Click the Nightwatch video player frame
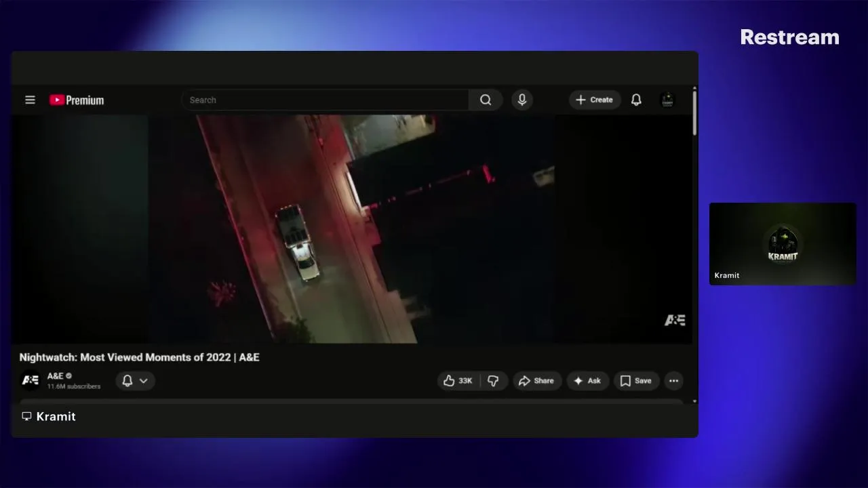This screenshot has height=488, width=868. pos(351,229)
